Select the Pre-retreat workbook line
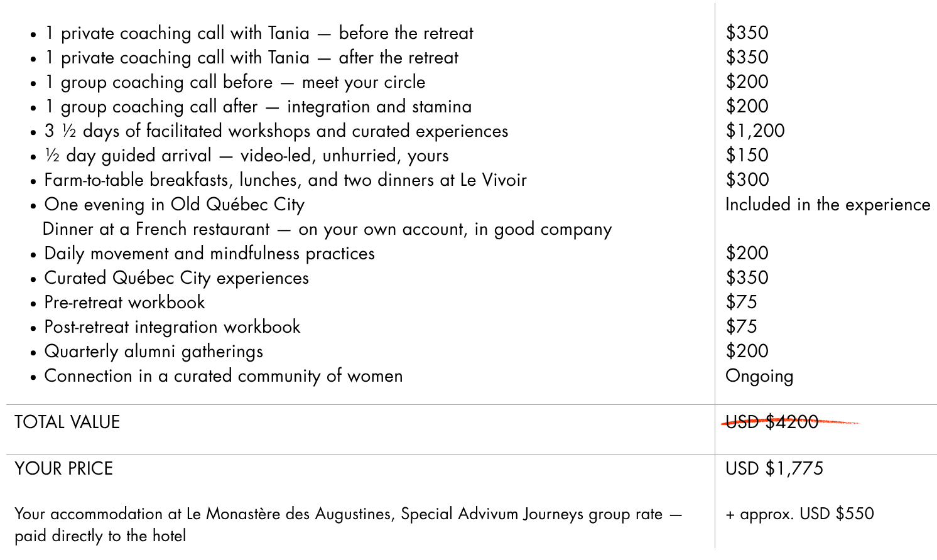 click(124, 303)
